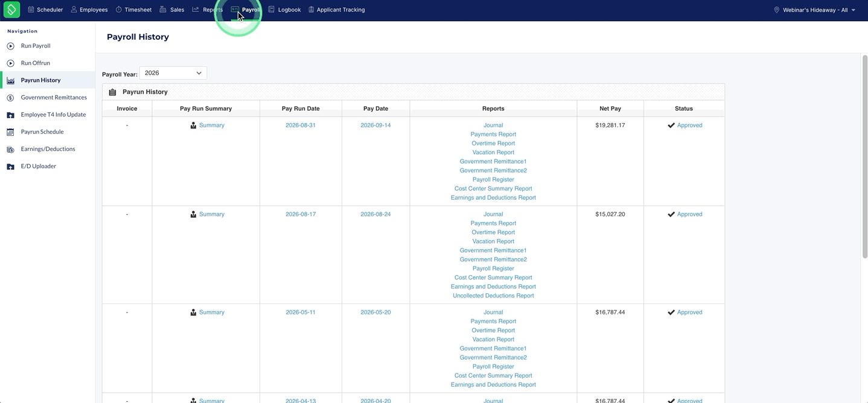Viewport: 868px width, 403px height.
Task: Open Government Remittances in sidebar
Action: 54,97
